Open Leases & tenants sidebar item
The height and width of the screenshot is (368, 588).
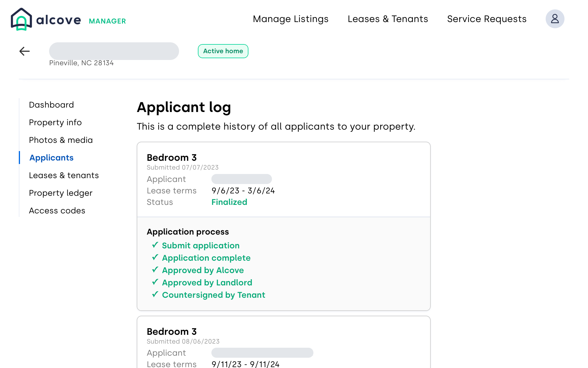tap(64, 175)
